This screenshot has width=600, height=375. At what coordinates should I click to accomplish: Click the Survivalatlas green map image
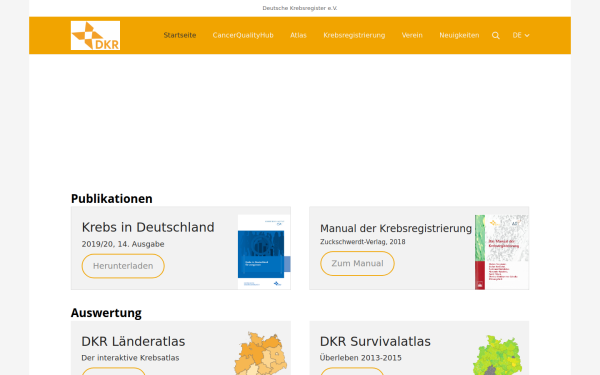point(497,355)
